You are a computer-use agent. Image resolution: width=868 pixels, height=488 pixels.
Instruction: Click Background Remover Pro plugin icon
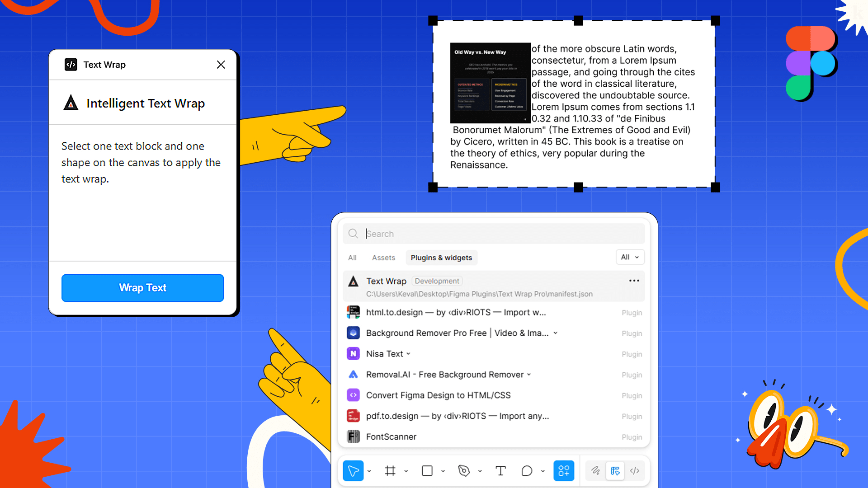(x=353, y=333)
